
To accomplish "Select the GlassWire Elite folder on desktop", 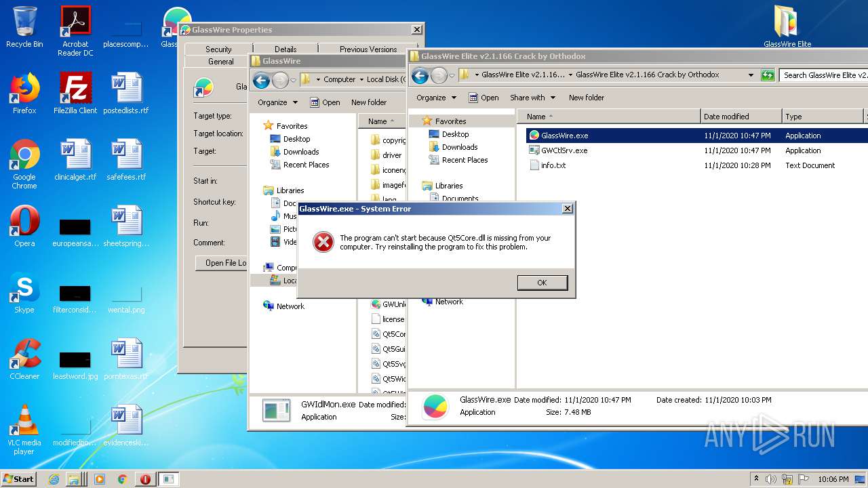I will (787, 27).
